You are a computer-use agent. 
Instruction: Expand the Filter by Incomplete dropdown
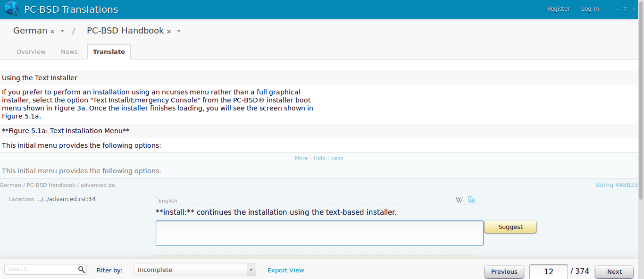pyautogui.click(x=195, y=270)
